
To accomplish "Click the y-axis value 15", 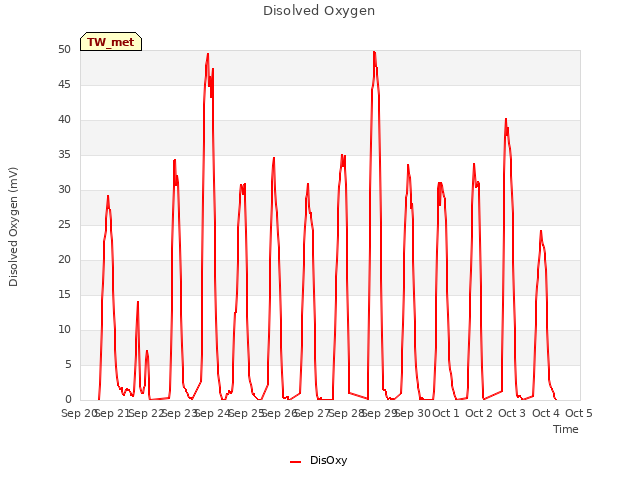I will coord(64,294).
